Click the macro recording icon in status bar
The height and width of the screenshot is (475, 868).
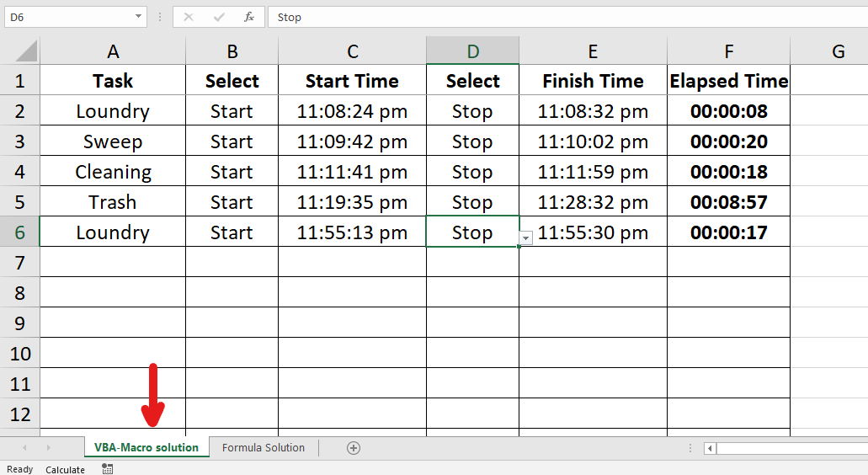(x=107, y=469)
